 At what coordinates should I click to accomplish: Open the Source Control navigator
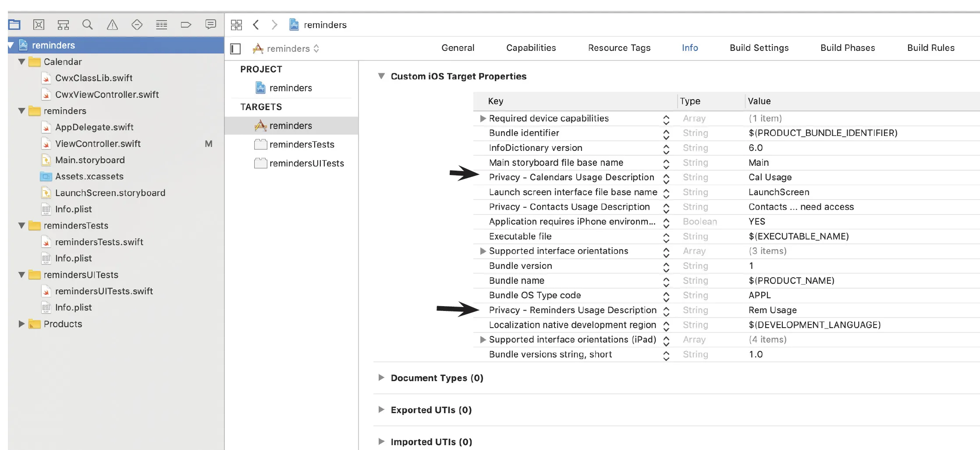[39, 25]
